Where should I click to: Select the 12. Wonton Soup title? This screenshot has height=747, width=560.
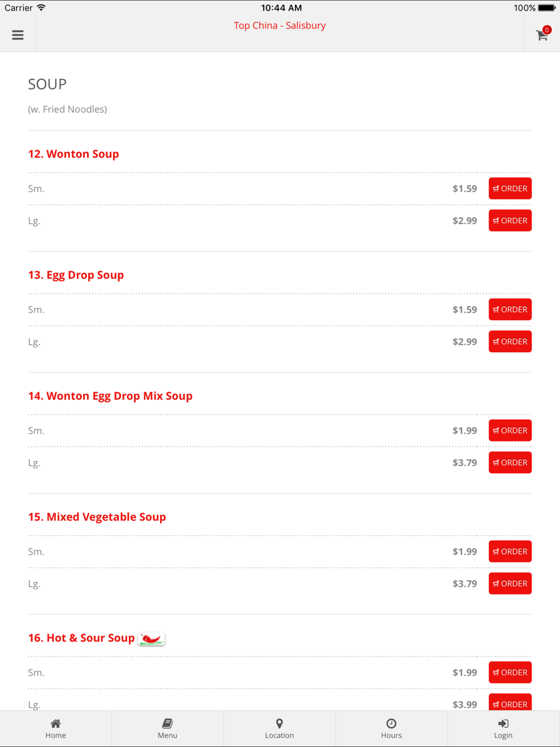tap(73, 154)
